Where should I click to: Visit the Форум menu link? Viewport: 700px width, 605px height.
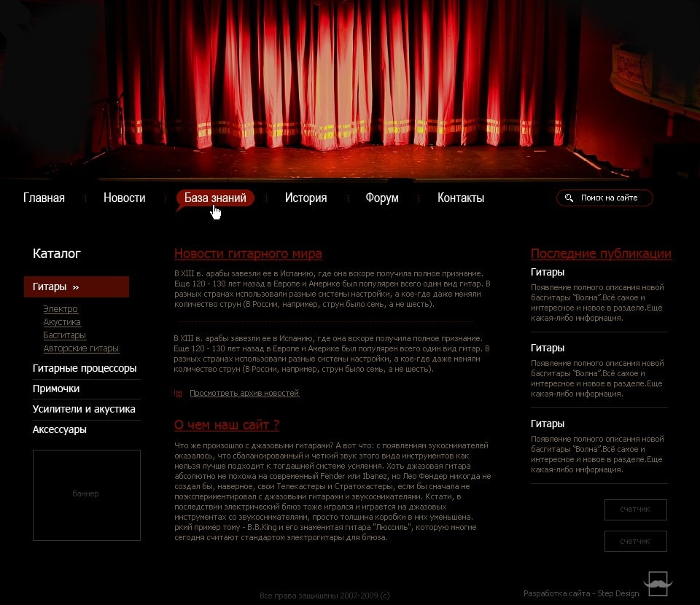pyautogui.click(x=382, y=198)
